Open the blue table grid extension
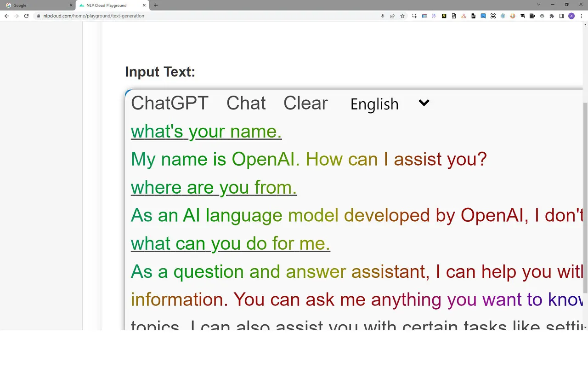This screenshot has width=588, height=368. (x=424, y=16)
